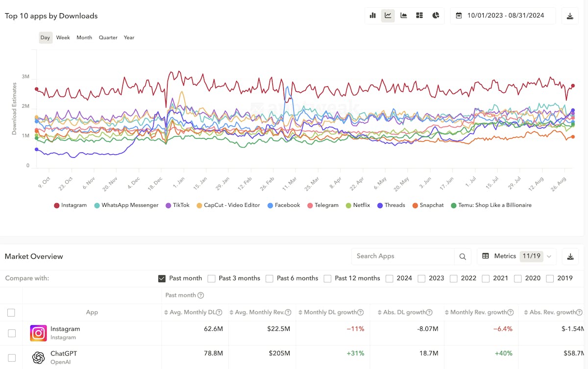Image resolution: width=588 pixels, height=369 pixels.
Task: Open help icon next to Past month header
Action: [x=200, y=295]
